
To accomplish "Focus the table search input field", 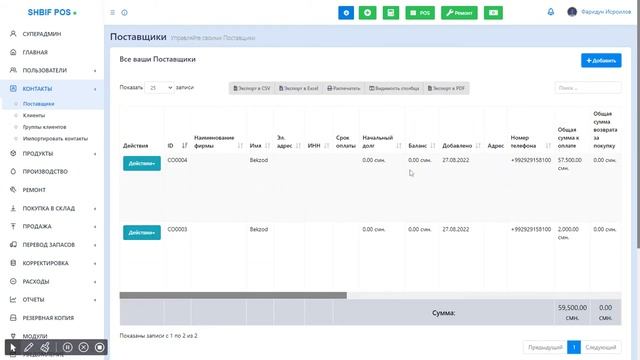I will point(588,88).
